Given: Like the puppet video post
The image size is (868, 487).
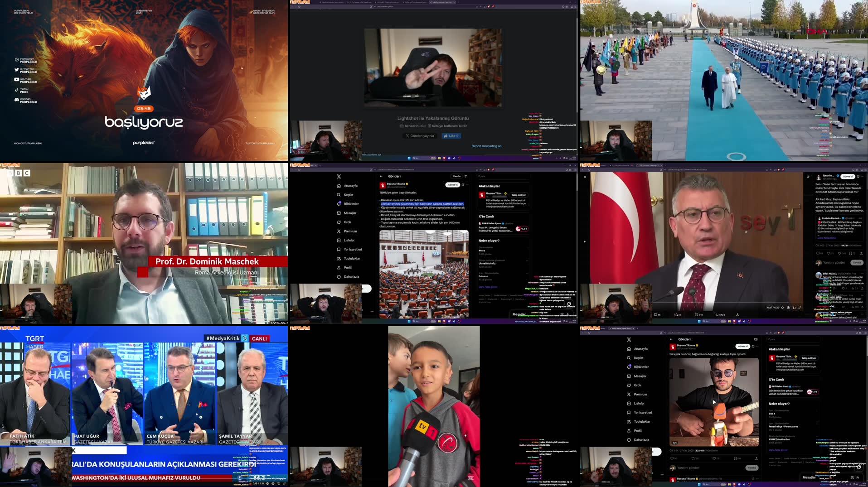Looking at the screenshot, I should (715, 458).
